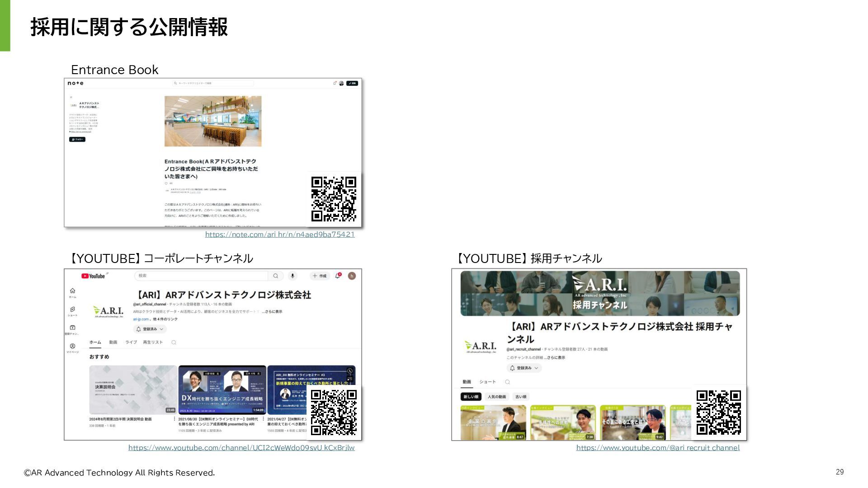Collapse note sidebar with double-chevron icon
The width and height of the screenshot is (868, 488).
tap(71, 97)
